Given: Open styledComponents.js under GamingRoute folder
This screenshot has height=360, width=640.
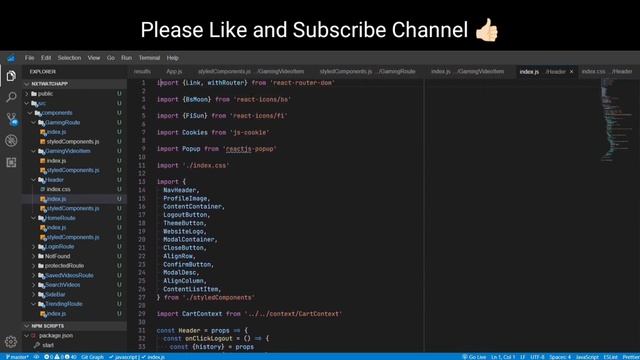Looking at the screenshot, I should tap(74, 142).
